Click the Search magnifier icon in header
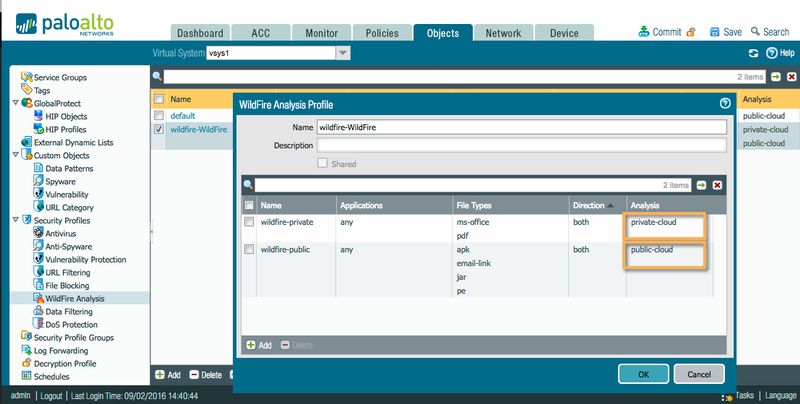The image size is (800, 404). coord(755,32)
